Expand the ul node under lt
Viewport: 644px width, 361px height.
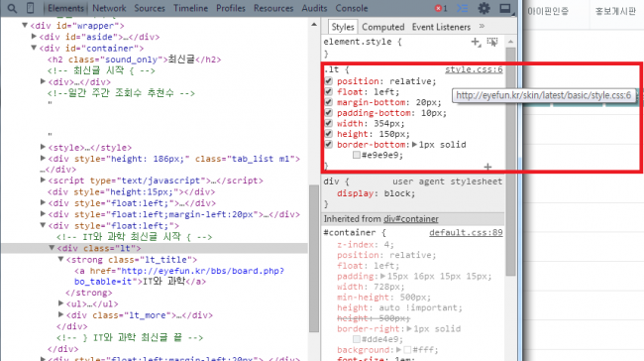click(x=60, y=303)
